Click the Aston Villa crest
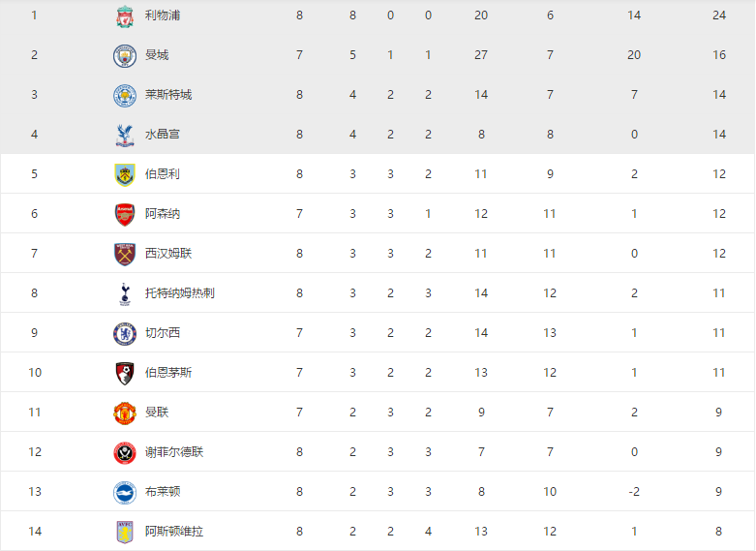 125,533
